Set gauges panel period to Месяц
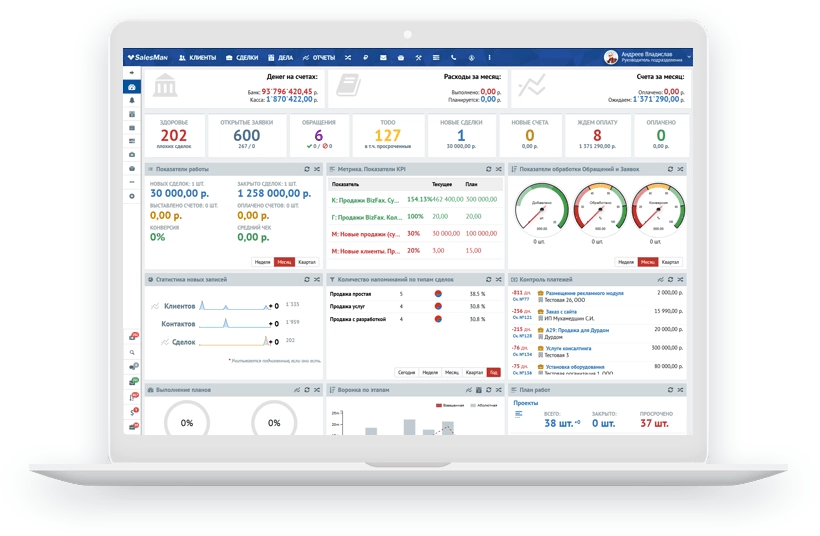This screenshot has width=820, height=536. [x=648, y=262]
